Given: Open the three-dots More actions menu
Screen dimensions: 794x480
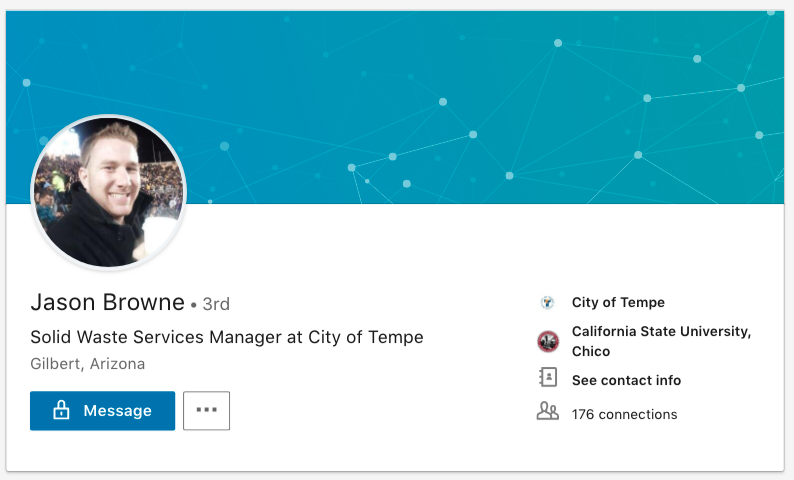Looking at the screenshot, I should point(207,411).
